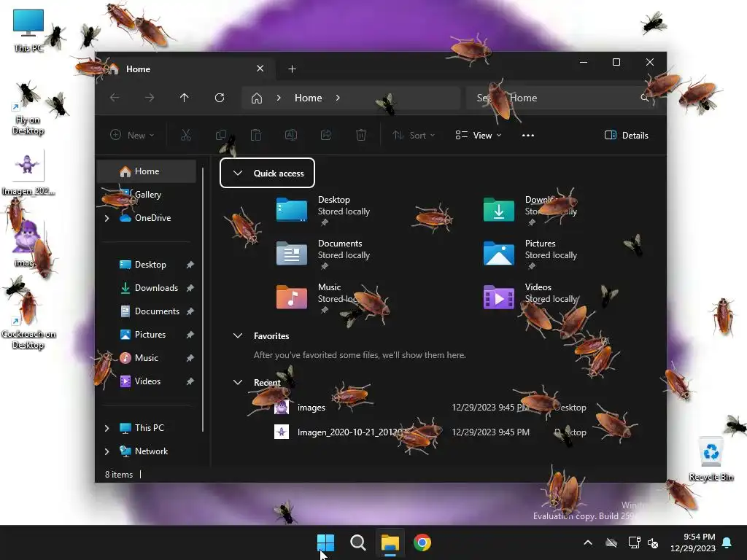Open the Sort dropdown menu
747x560 pixels.
413,135
